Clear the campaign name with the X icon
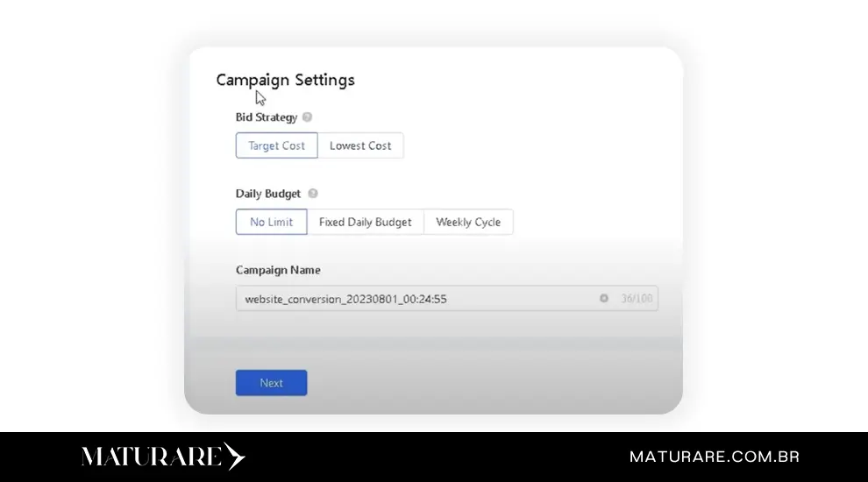 point(603,299)
